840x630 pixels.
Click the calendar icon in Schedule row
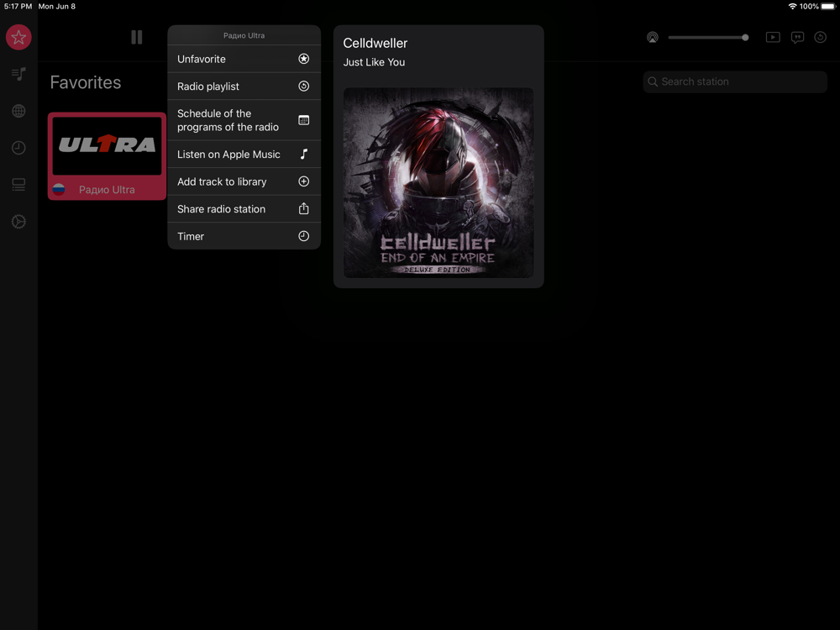304,120
